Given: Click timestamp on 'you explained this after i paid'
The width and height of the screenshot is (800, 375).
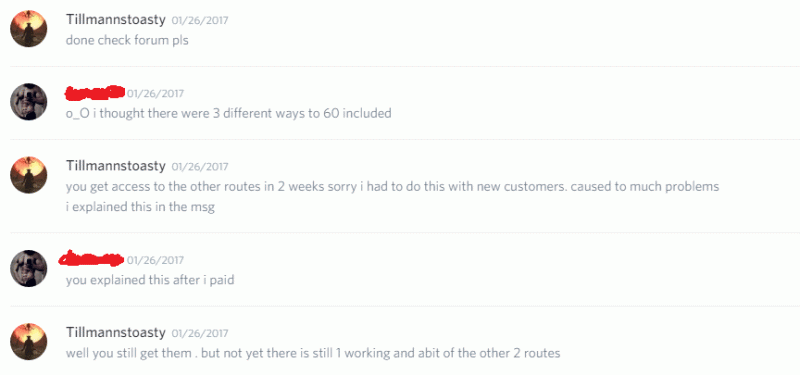Looking at the screenshot, I should (x=155, y=261).
